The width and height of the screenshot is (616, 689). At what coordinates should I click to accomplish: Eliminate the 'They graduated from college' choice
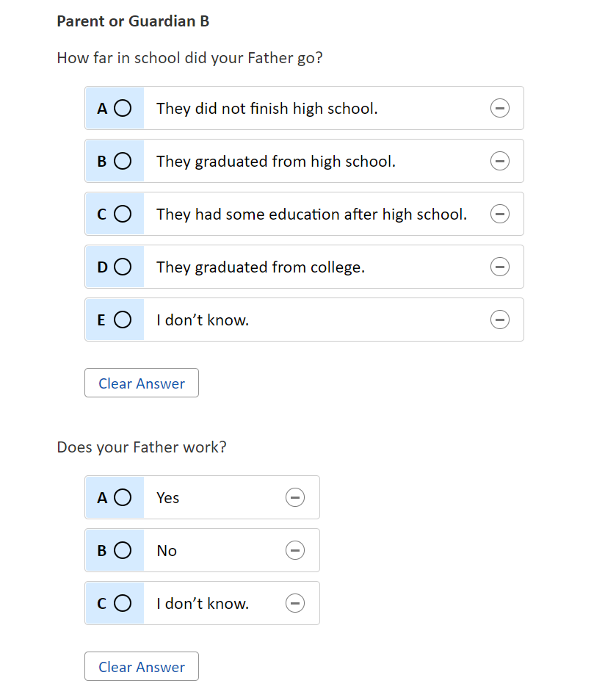click(500, 267)
